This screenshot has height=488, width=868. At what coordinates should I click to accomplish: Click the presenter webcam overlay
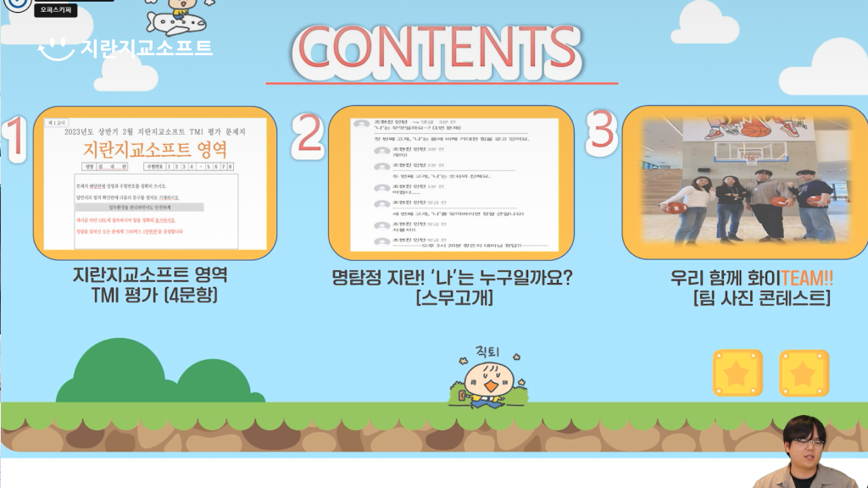click(x=807, y=452)
